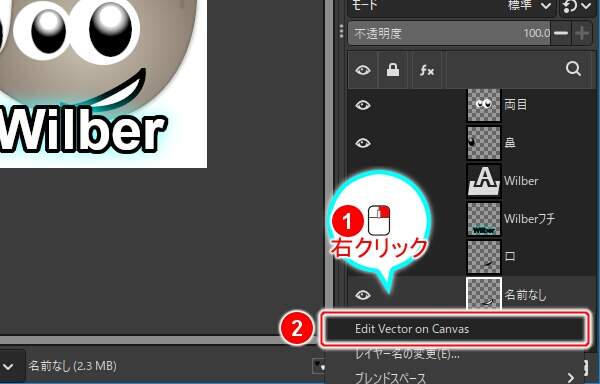Screen dimensions: 600x384
Task: Click the 名前なし layer name
Action: coord(525,295)
